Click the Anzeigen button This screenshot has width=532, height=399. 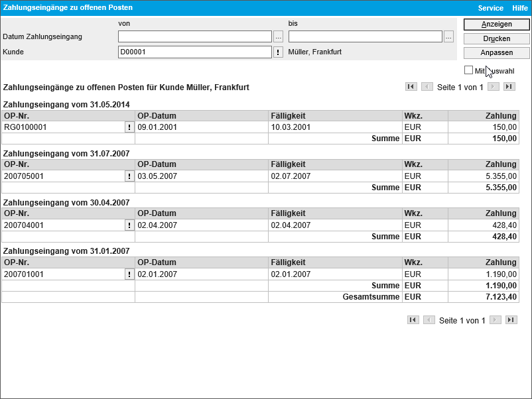496,24
